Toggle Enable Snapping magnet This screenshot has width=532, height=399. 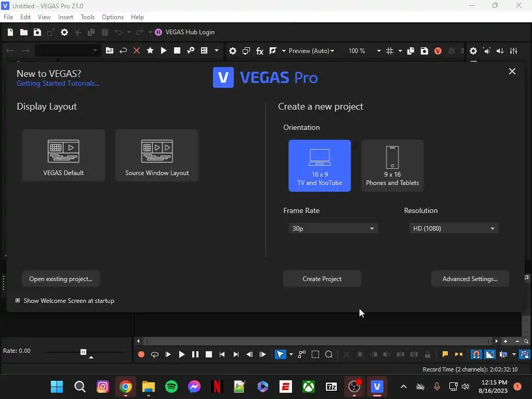tap(476, 354)
